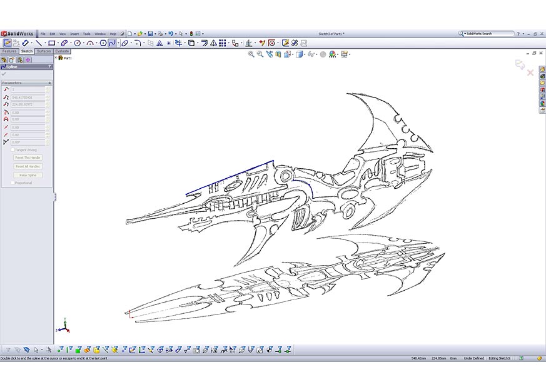Click the green OK checkmark in Spline panel
This screenshot has width=546, height=392.
point(4,74)
